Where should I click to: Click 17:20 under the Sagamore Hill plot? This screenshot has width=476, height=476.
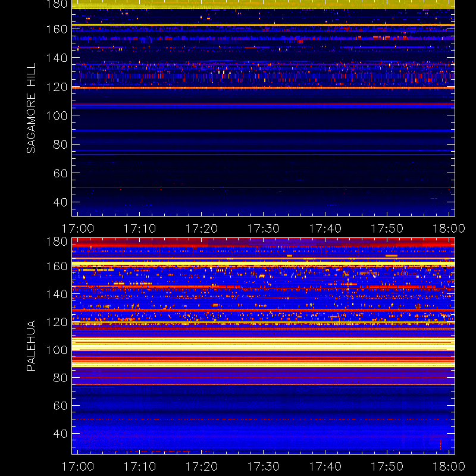pyautogui.click(x=202, y=228)
